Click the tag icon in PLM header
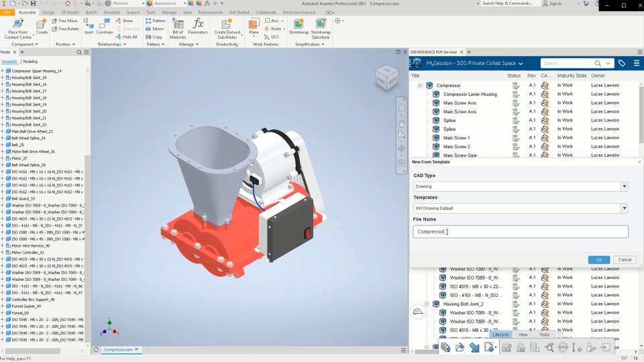 click(621, 63)
